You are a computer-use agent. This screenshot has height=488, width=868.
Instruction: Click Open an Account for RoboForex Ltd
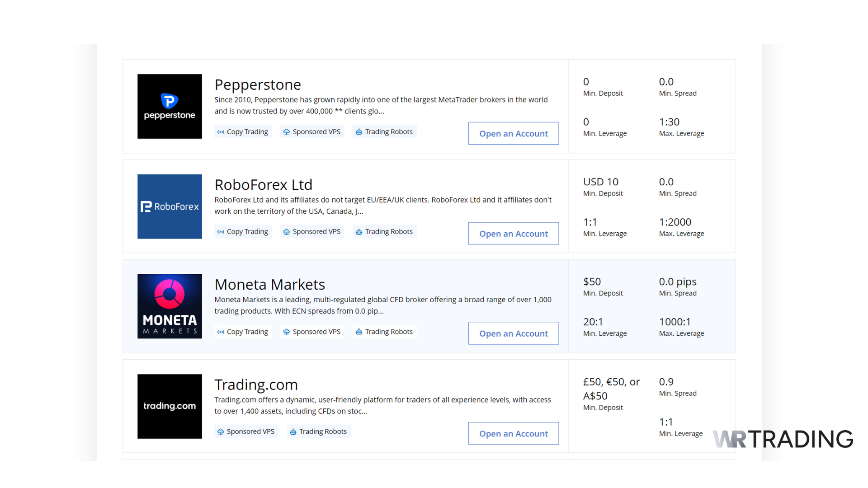(x=514, y=234)
